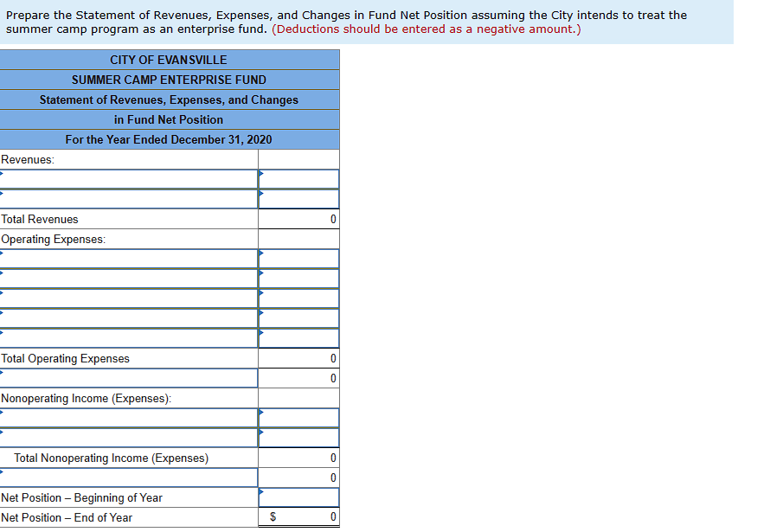The image size is (770, 532).
Task: Click the 'Net Position – End of Year' label
Action: tap(67, 517)
